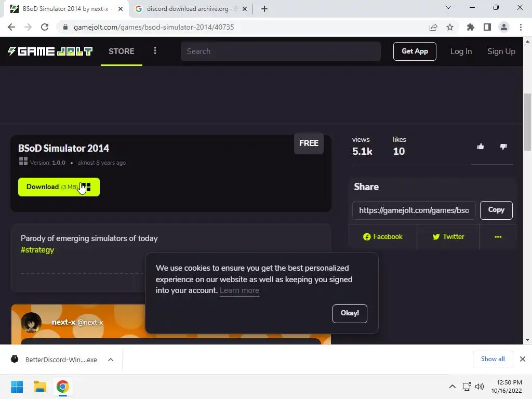
Task: Copy the game share link
Action: point(496,210)
